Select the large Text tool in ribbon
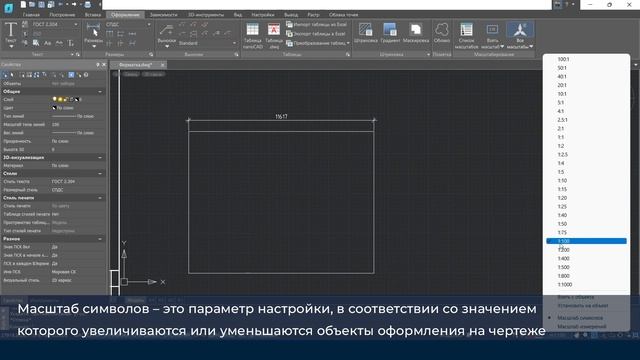Image resolution: width=640 pixels, height=360 pixels. 11,34
